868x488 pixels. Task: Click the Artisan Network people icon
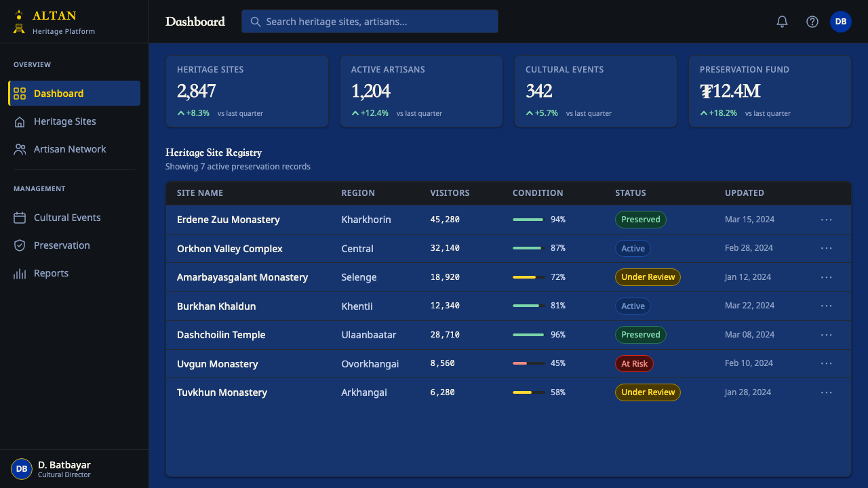(x=20, y=149)
